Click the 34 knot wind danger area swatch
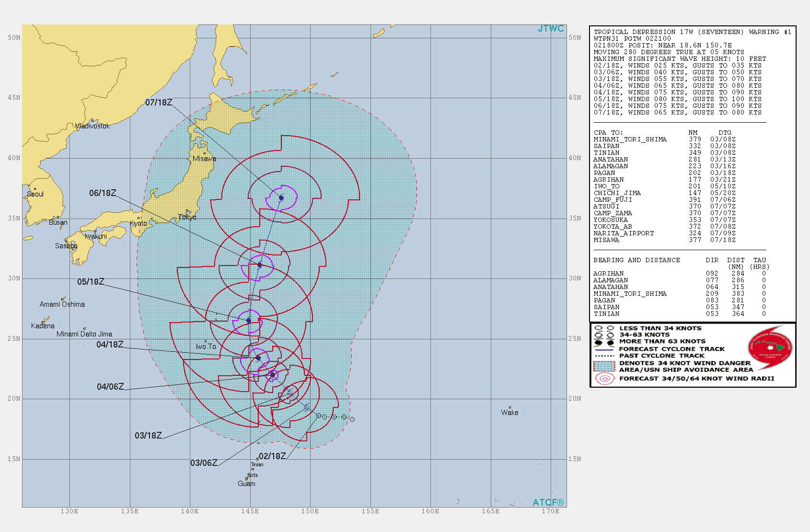Viewport: 810px width, 532px height. coord(604,366)
